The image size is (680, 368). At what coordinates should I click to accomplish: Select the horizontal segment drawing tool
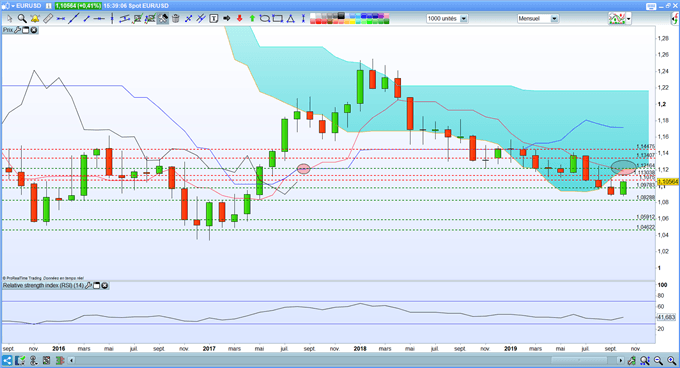[x=61, y=19]
